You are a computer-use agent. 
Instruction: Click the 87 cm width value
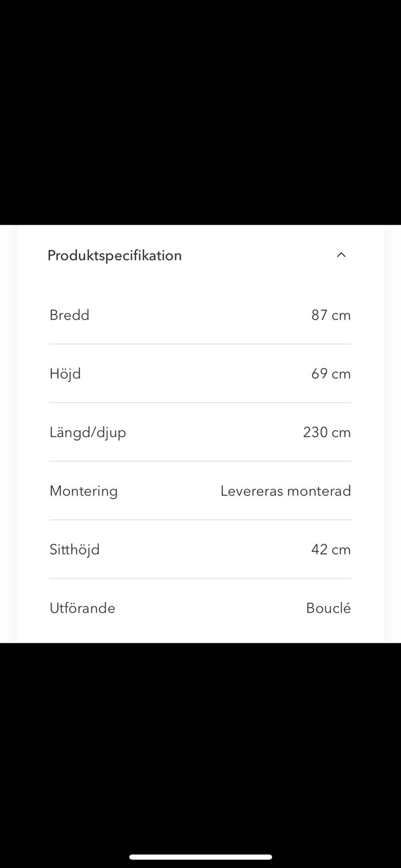pos(330,315)
